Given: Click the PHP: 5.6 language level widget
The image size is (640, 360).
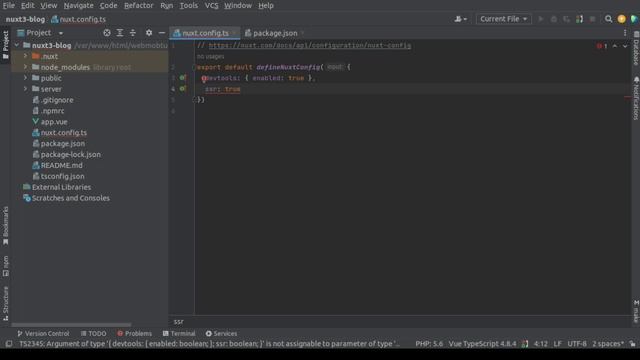Looking at the screenshot, I should tap(429, 344).
